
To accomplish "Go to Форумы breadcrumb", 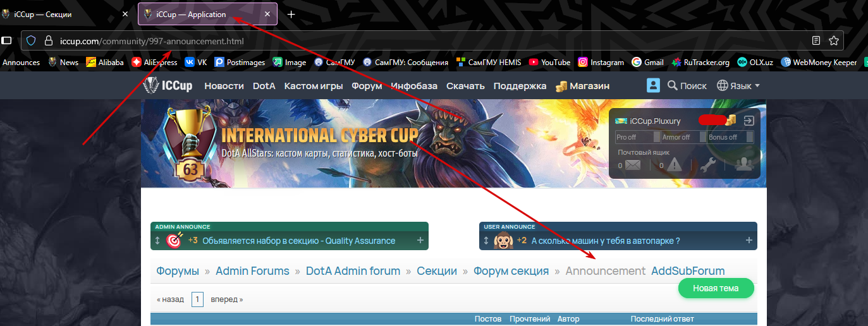I will tap(178, 271).
